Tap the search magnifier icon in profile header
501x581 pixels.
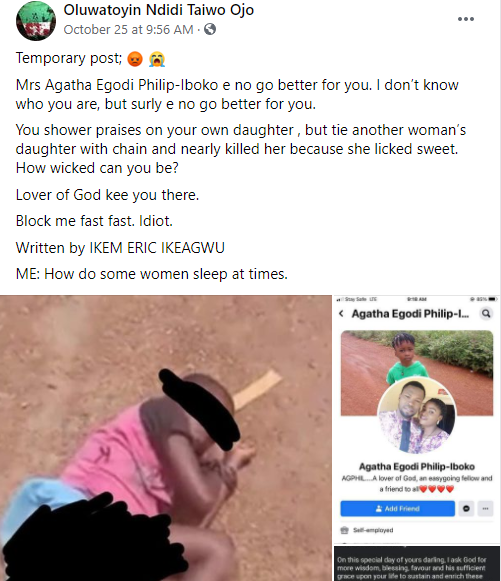tap(486, 314)
